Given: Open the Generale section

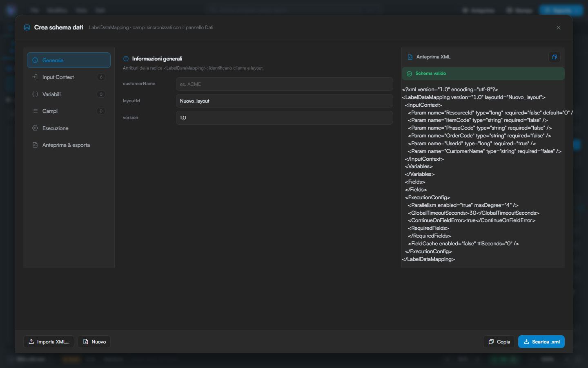Looking at the screenshot, I should coord(69,60).
